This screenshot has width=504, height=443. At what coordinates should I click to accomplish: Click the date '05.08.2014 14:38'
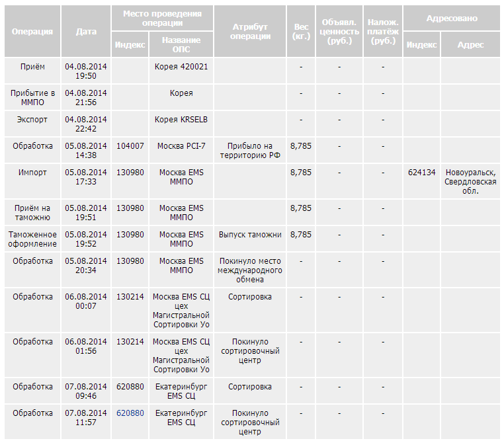86,150
